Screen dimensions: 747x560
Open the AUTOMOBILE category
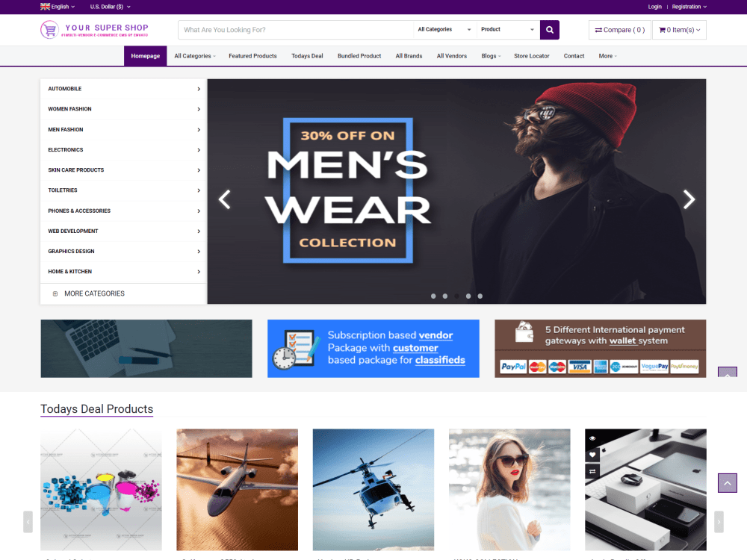click(123, 89)
